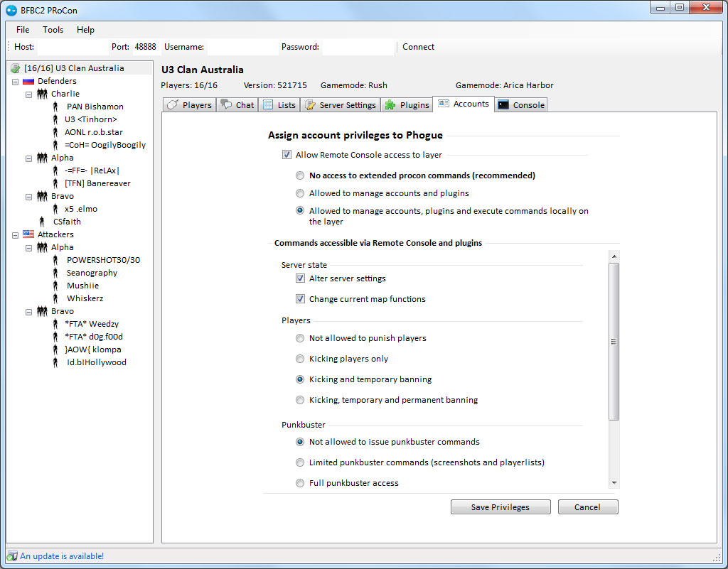Click the squad icon for Defenders Charlie
This screenshot has width=728, height=569.
pyautogui.click(x=42, y=94)
